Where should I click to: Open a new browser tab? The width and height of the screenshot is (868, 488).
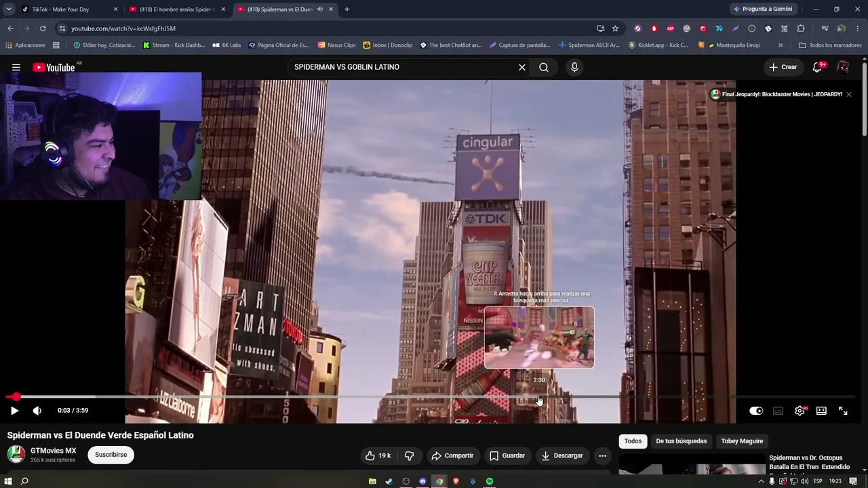(347, 9)
